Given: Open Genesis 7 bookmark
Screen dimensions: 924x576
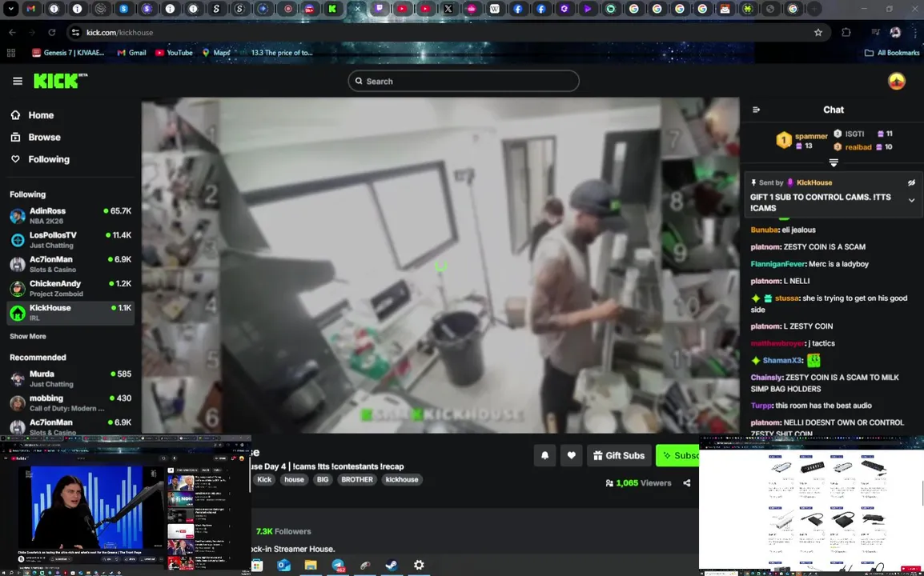Looking at the screenshot, I should (x=68, y=53).
